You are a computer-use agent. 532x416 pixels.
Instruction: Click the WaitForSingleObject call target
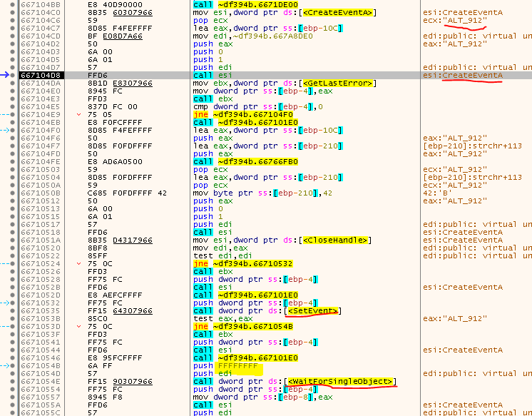point(341,382)
